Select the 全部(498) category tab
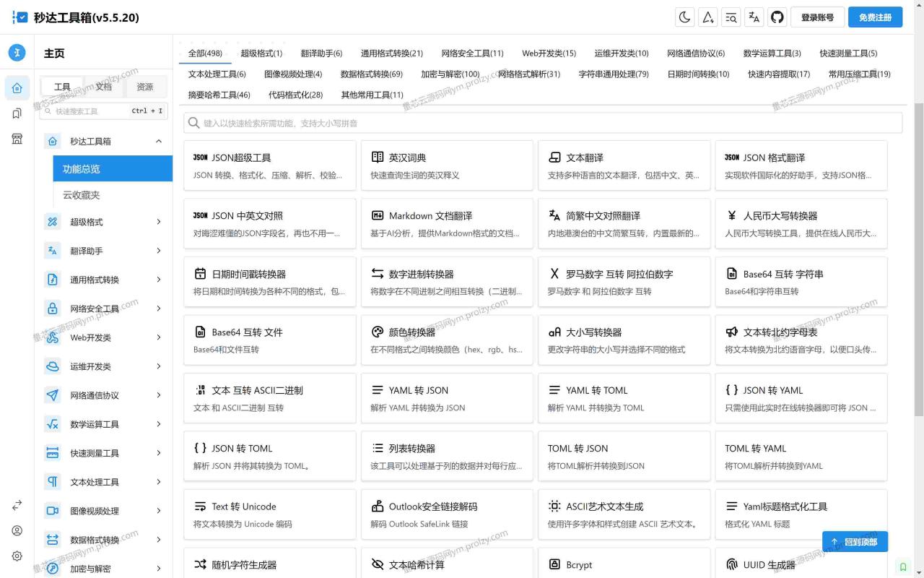The image size is (924, 578). tap(205, 53)
